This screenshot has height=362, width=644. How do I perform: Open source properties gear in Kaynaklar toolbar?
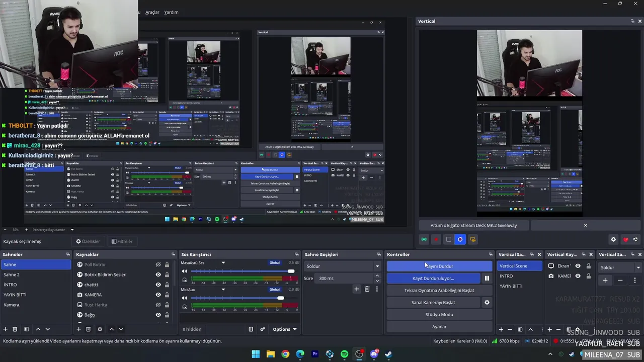click(x=100, y=329)
